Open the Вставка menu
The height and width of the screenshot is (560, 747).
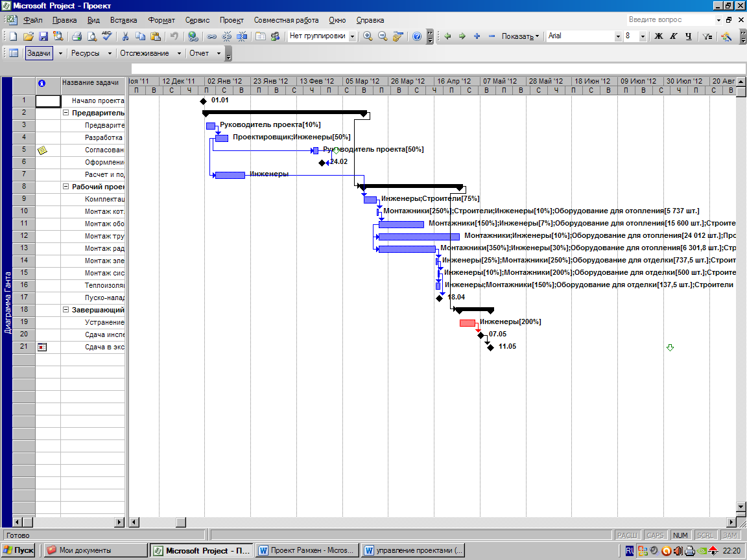click(123, 20)
